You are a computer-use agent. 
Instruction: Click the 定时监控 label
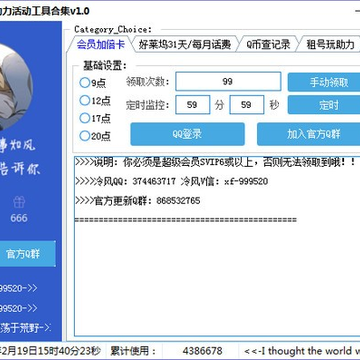148,105
